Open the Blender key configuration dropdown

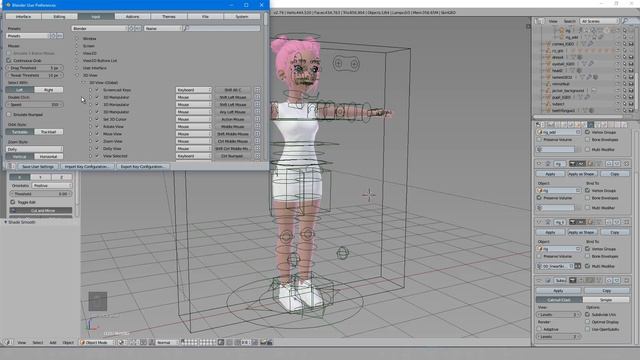click(x=100, y=29)
